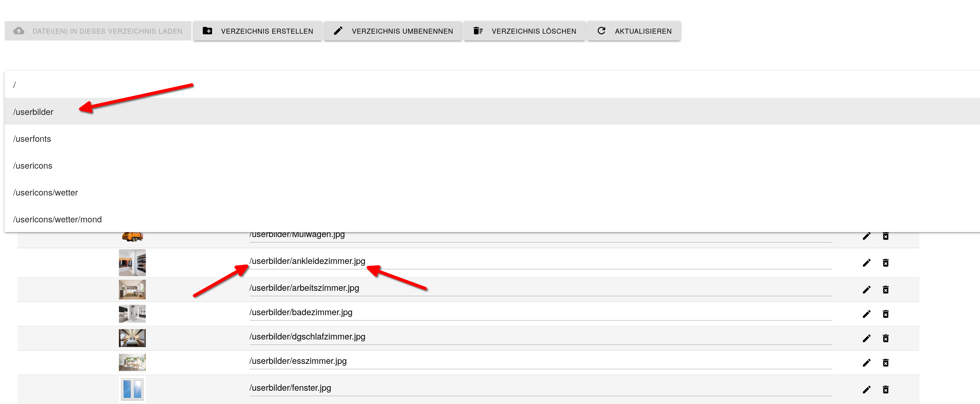Click Verzeichnis löschen button
Viewport: 980px width, 404px height.
coord(524,31)
